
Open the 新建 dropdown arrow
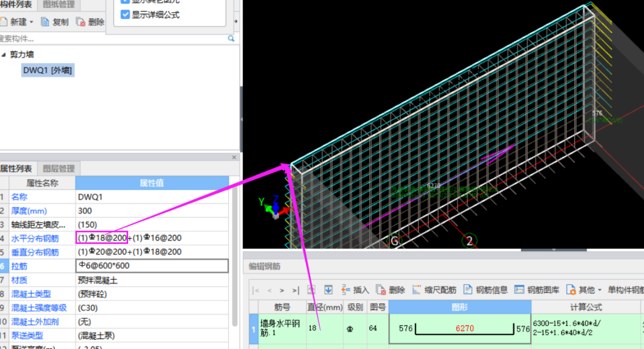tap(32, 22)
